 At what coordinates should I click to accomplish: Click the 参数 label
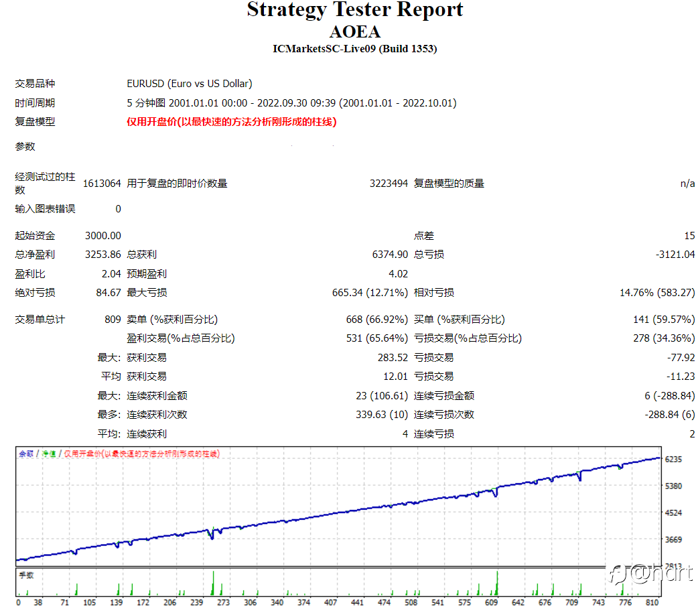pos(25,147)
